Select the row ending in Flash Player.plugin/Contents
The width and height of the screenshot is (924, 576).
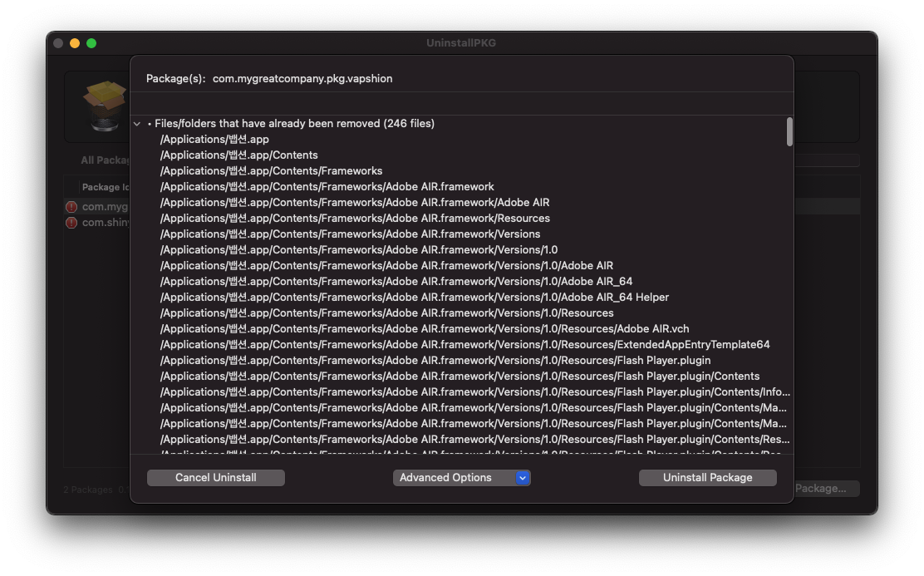pyautogui.click(x=460, y=377)
